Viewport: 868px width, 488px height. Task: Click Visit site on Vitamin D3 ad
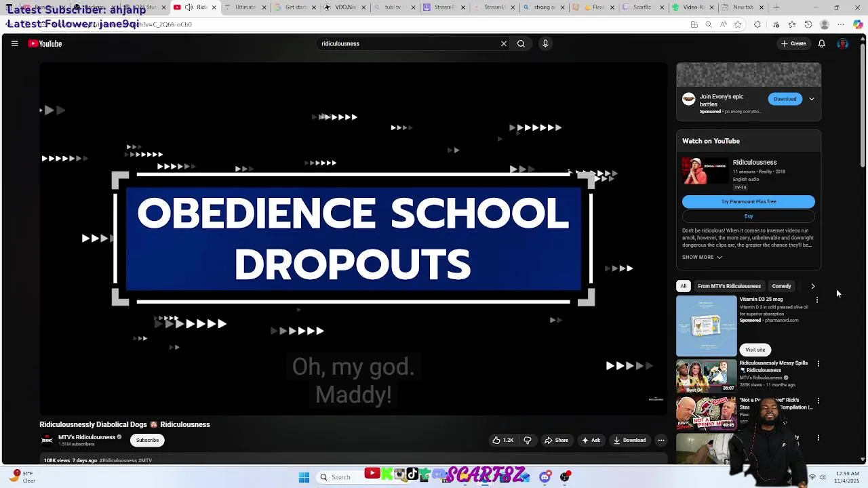[755, 350]
